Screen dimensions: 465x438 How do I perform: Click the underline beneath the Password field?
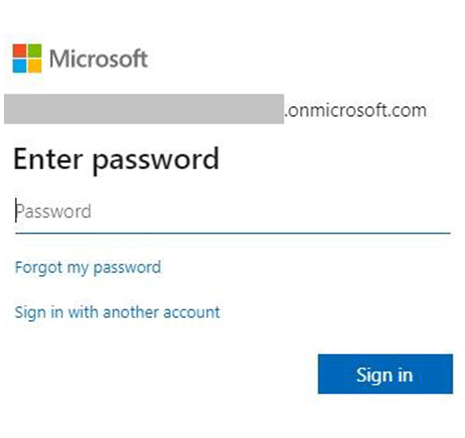(233, 233)
